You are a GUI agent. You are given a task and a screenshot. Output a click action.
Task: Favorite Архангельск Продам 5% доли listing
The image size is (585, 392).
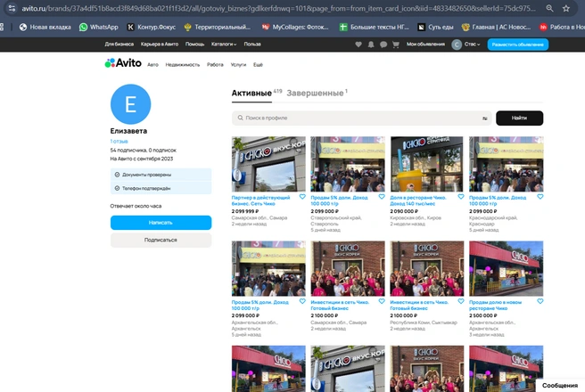click(302, 301)
